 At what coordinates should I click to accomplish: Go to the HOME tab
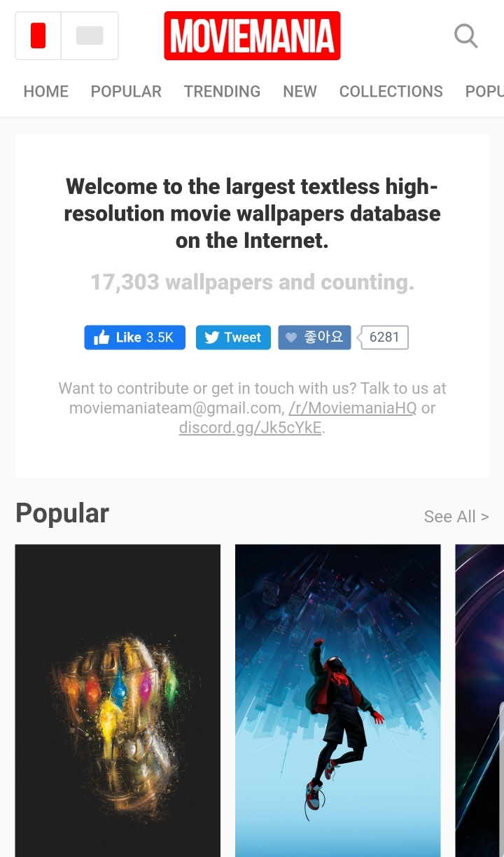tap(46, 92)
